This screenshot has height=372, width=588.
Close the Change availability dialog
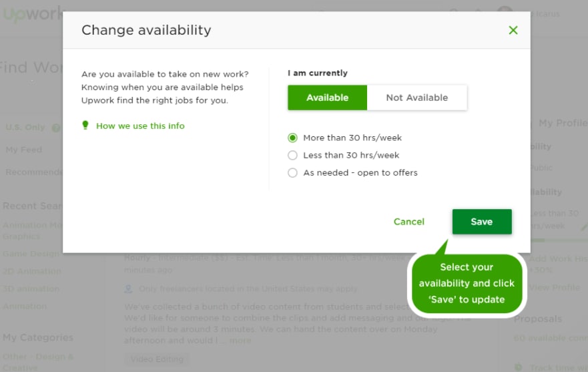coord(513,30)
